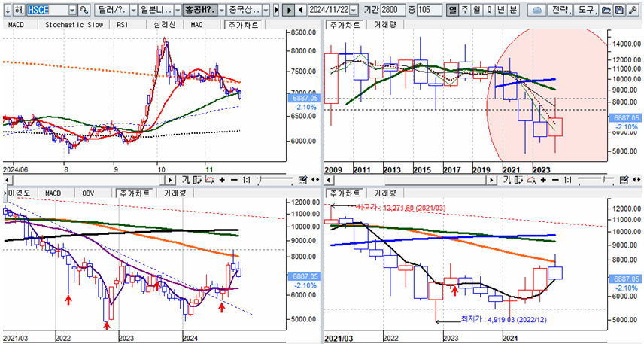Switch to the MAO tab
The width and height of the screenshot is (644, 344).
point(196,25)
